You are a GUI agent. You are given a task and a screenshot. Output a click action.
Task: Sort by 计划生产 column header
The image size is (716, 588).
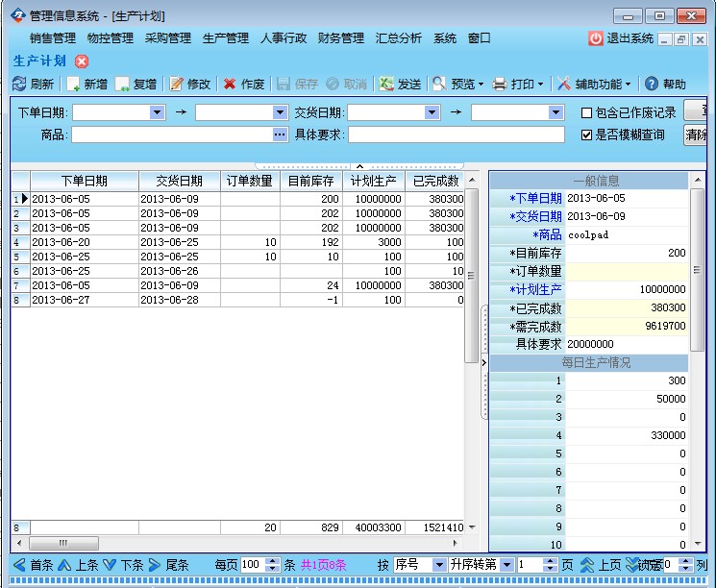374,182
